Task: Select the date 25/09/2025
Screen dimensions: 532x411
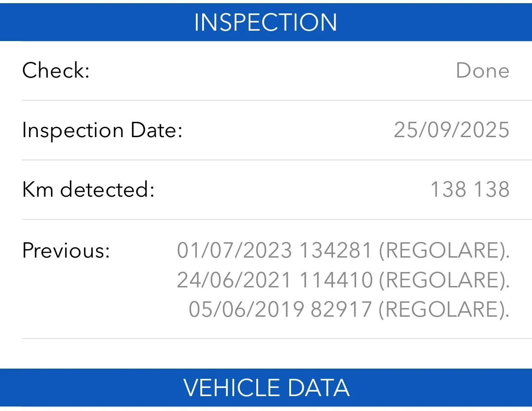Action: pos(451,130)
